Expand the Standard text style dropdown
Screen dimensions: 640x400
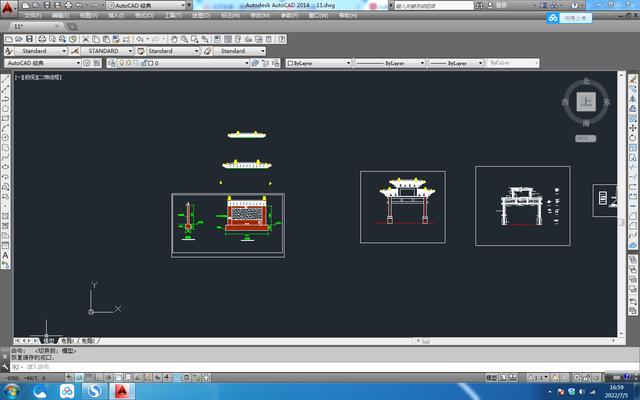coord(40,50)
